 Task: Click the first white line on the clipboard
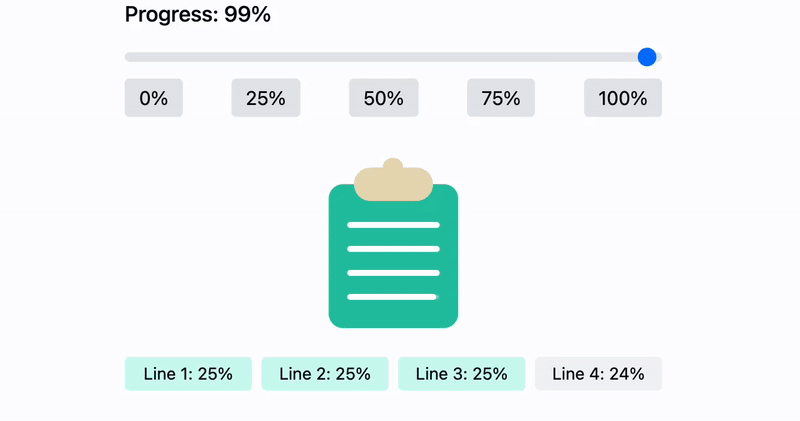click(x=393, y=225)
